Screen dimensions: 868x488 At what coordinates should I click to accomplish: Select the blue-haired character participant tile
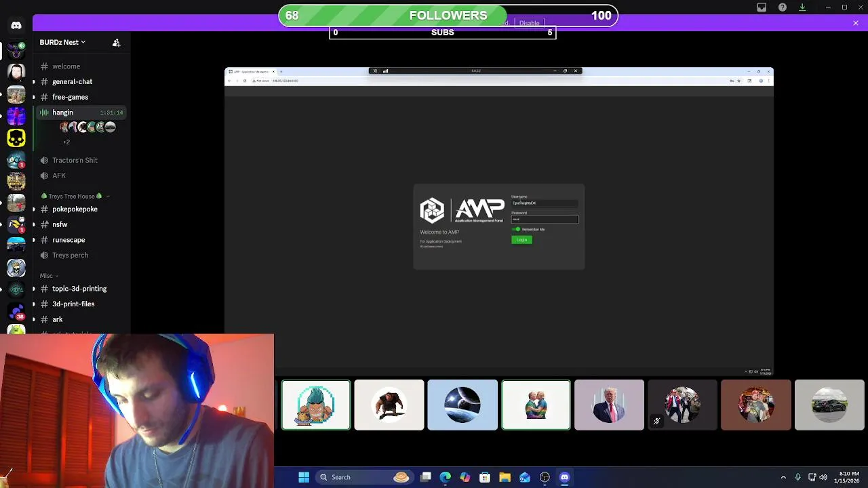[x=316, y=405]
